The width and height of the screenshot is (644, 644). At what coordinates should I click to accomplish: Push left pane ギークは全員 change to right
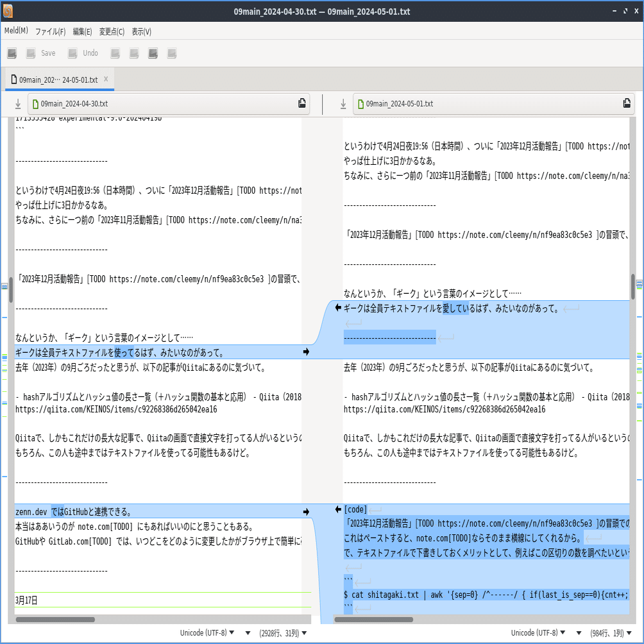(x=306, y=352)
